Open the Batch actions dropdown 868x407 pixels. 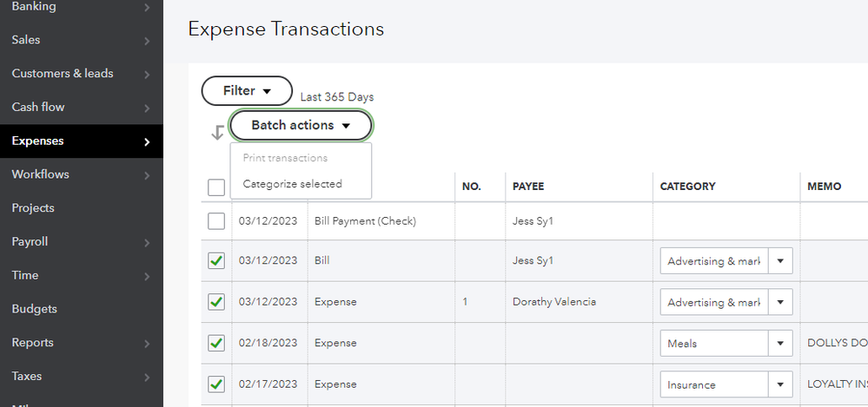301,126
